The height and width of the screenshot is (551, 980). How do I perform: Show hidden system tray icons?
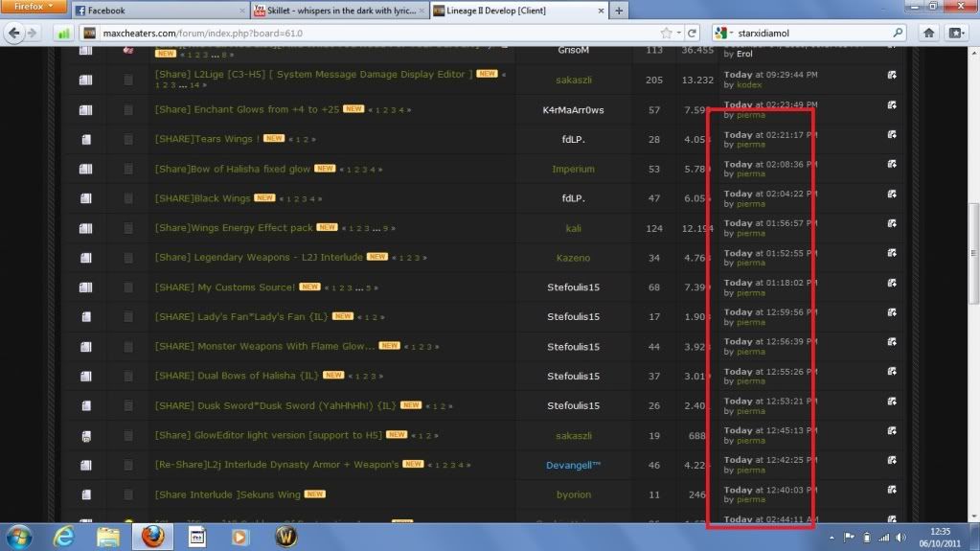pos(830,538)
